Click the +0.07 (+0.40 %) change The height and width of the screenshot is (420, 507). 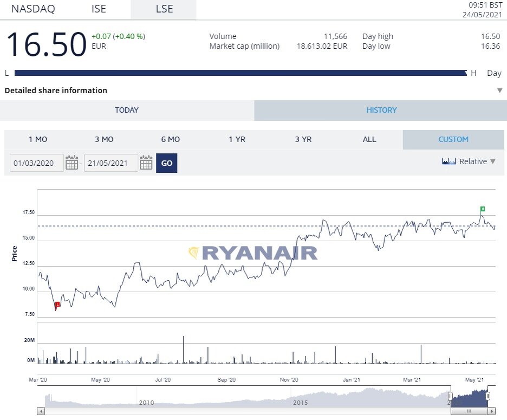click(118, 36)
